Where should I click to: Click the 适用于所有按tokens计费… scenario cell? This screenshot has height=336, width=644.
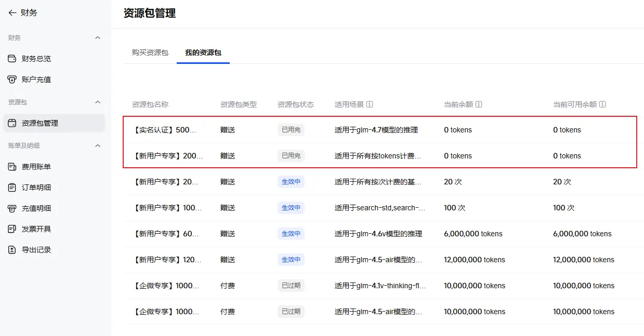click(x=378, y=156)
